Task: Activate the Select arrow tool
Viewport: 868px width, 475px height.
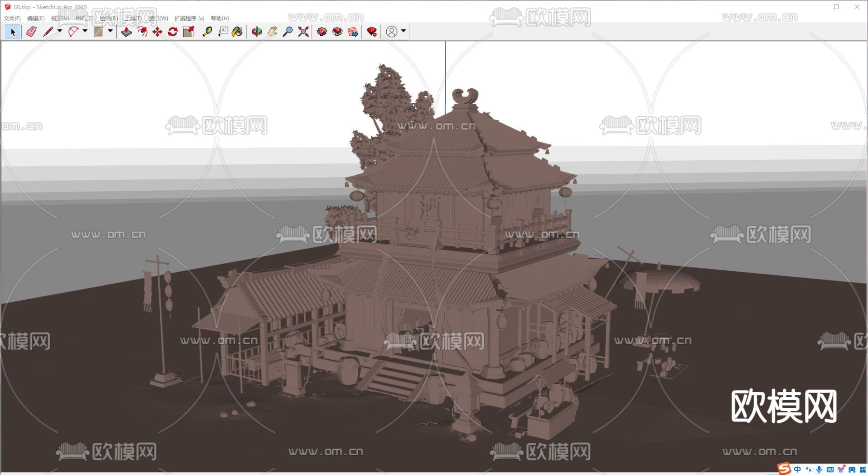Action: (x=14, y=32)
